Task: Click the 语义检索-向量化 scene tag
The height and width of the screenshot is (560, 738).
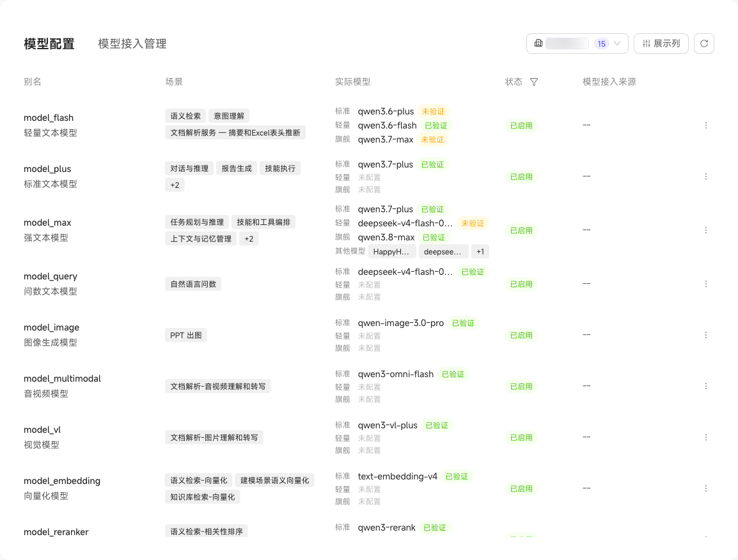Action: (x=199, y=481)
